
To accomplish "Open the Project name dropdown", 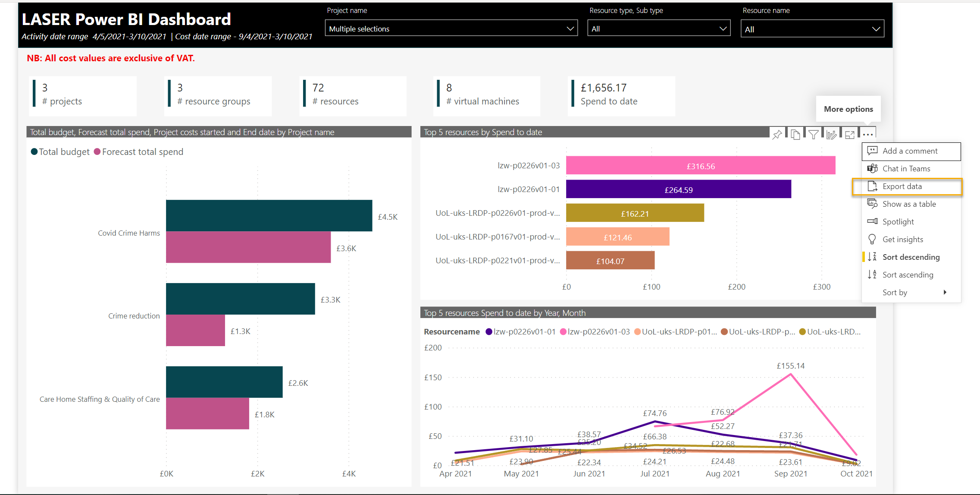I will [x=451, y=28].
